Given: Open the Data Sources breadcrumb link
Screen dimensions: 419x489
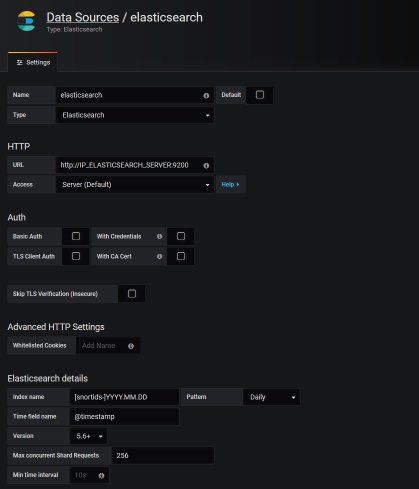Looking at the screenshot, I should pyautogui.click(x=83, y=17).
